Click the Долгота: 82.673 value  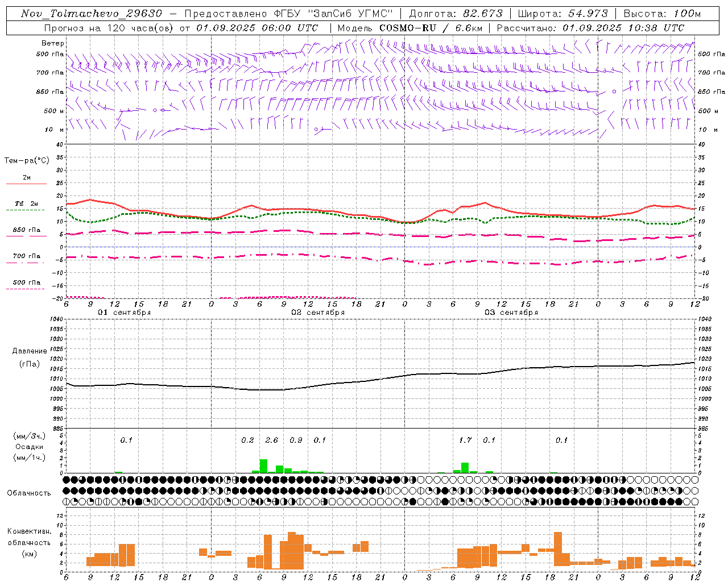(456, 14)
